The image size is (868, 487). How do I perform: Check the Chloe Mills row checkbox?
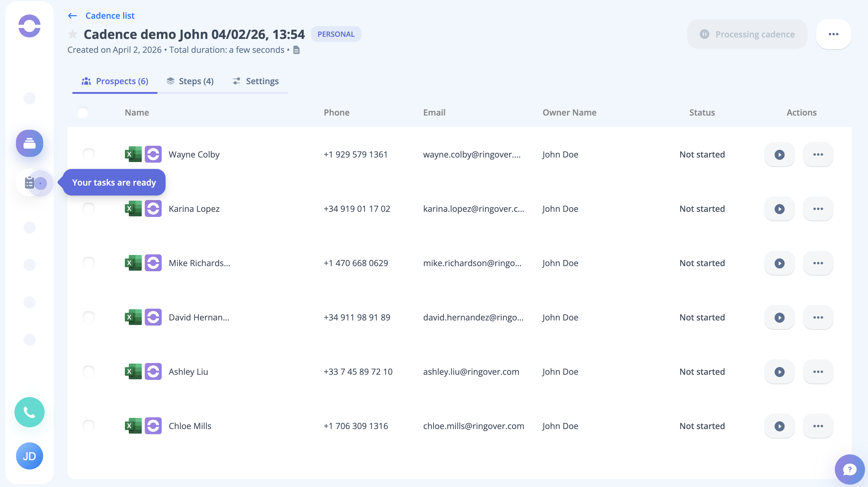point(89,426)
